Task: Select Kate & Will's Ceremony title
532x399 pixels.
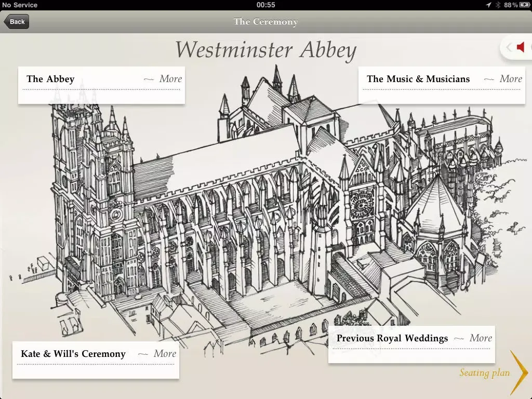Action: click(x=73, y=354)
